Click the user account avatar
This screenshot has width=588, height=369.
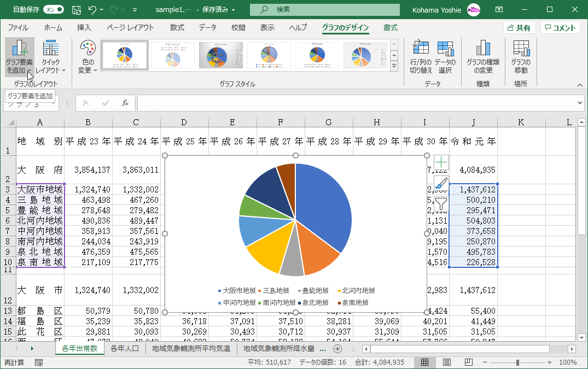[474, 10]
